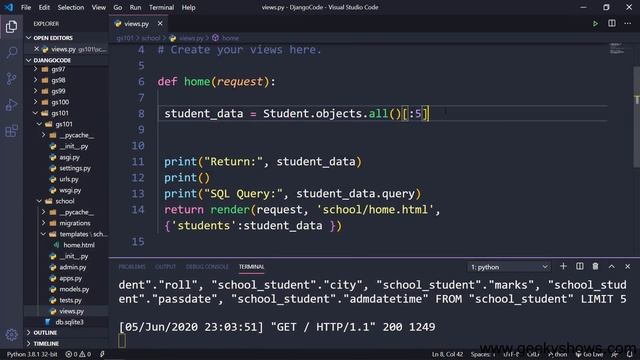Select the Terminal panel tab

tap(251, 267)
